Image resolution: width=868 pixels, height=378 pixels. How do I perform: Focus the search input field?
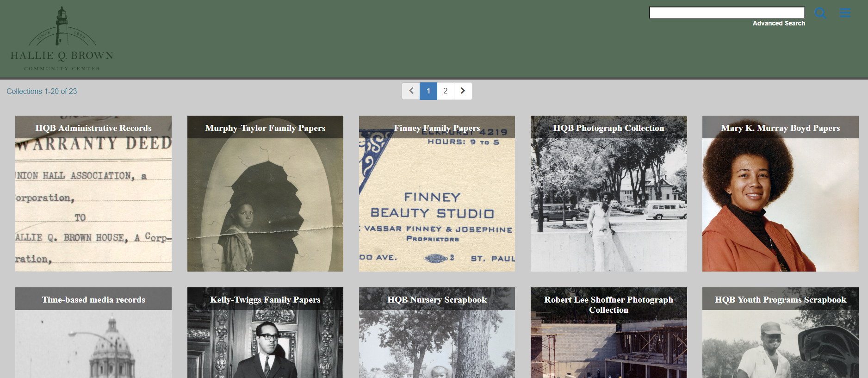click(727, 13)
